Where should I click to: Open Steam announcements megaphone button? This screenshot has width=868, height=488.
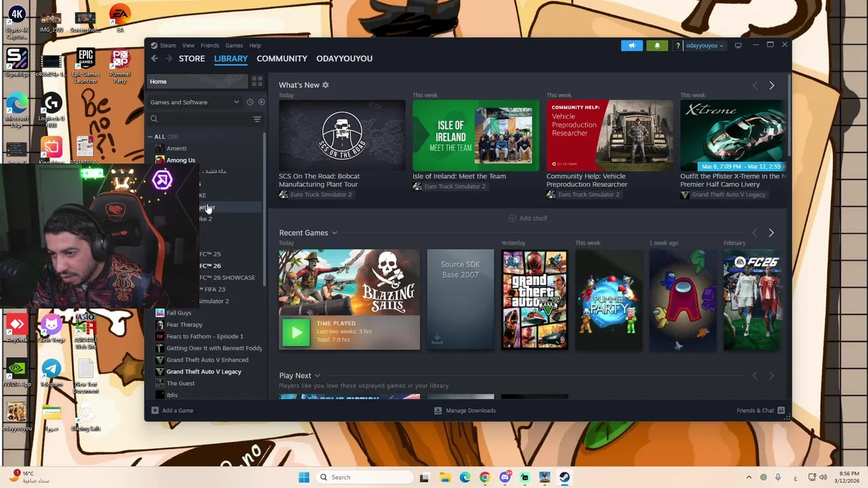[632, 45]
